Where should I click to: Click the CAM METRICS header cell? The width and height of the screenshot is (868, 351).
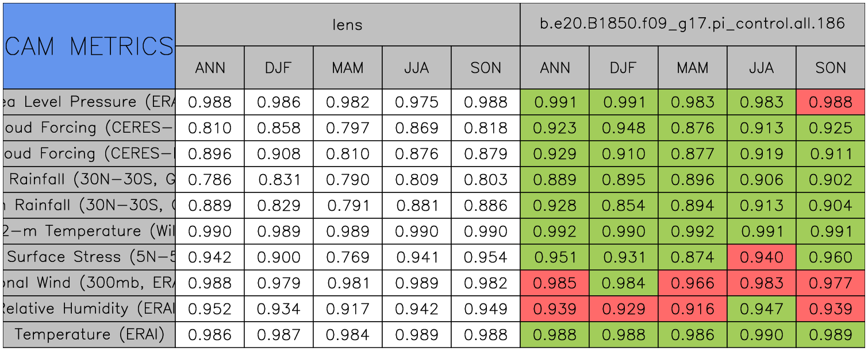[x=89, y=46]
